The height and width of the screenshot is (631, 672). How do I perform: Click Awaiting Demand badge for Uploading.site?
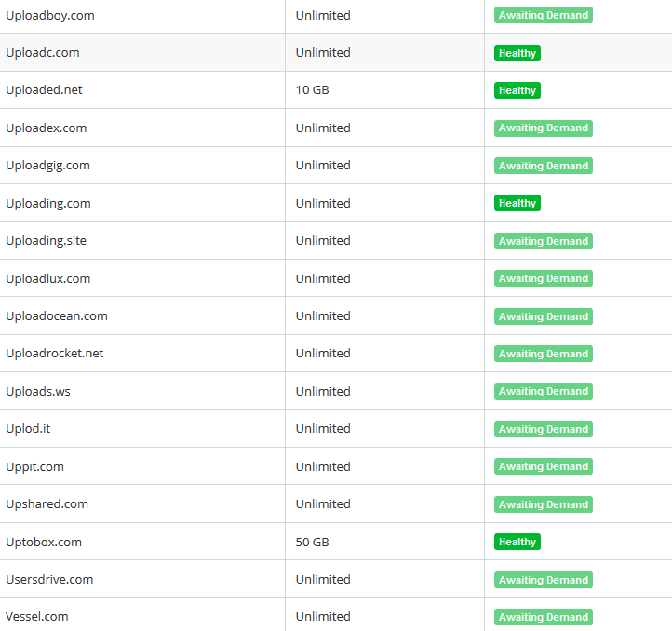point(544,241)
